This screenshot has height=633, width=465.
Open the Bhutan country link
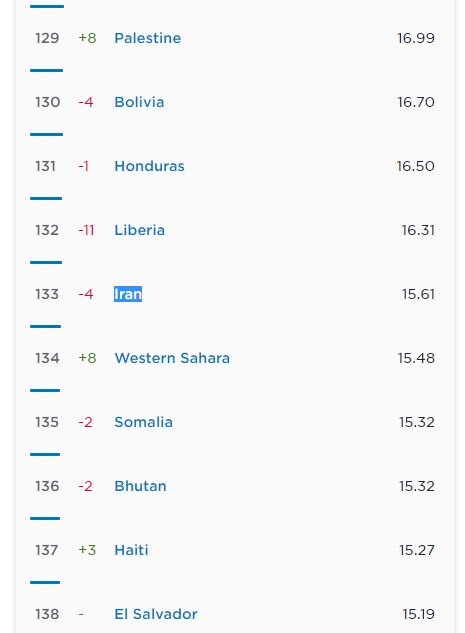pyautogui.click(x=140, y=486)
